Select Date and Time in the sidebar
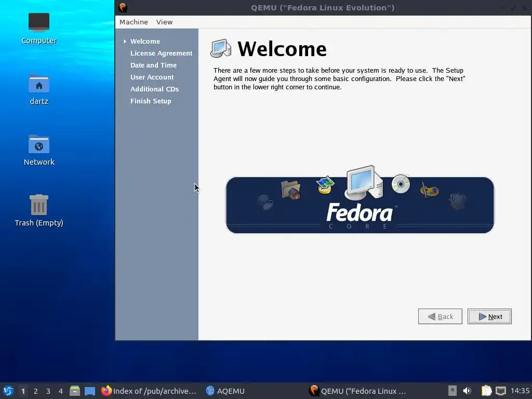 (x=153, y=65)
